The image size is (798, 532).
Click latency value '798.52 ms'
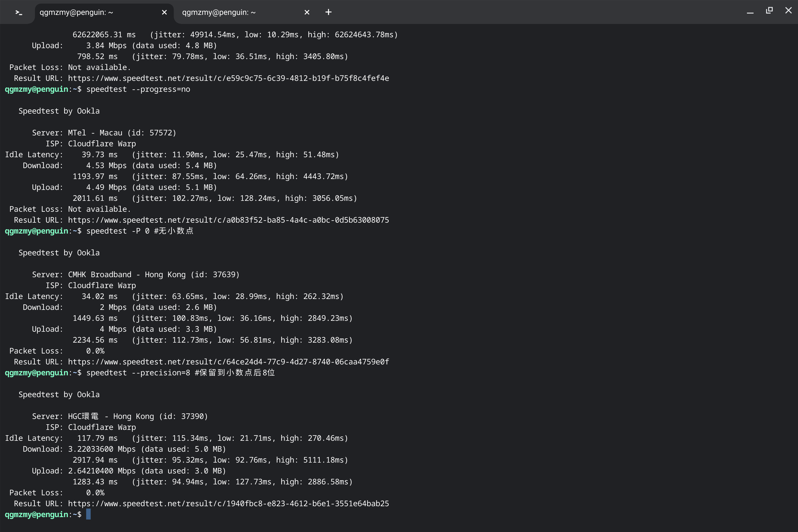point(97,57)
